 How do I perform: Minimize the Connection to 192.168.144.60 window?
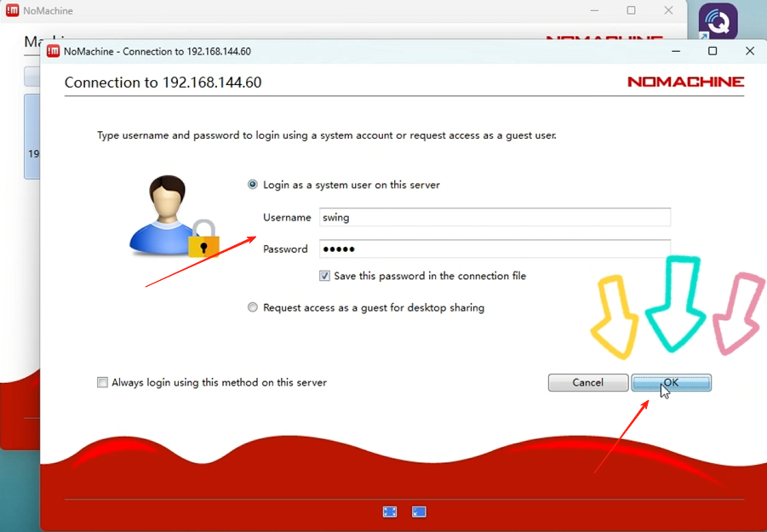(x=676, y=51)
